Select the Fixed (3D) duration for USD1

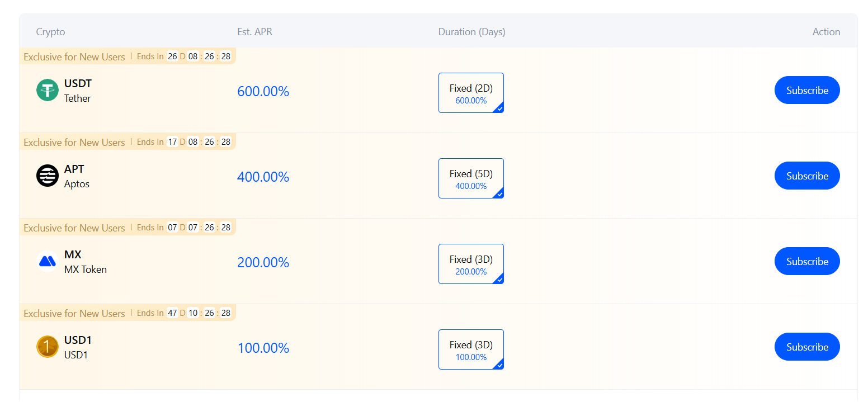[x=471, y=349]
